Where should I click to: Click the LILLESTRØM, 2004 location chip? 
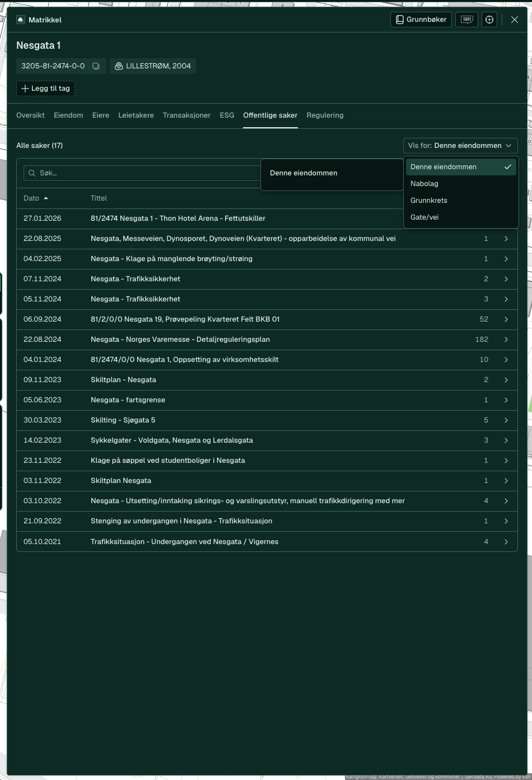(x=153, y=66)
